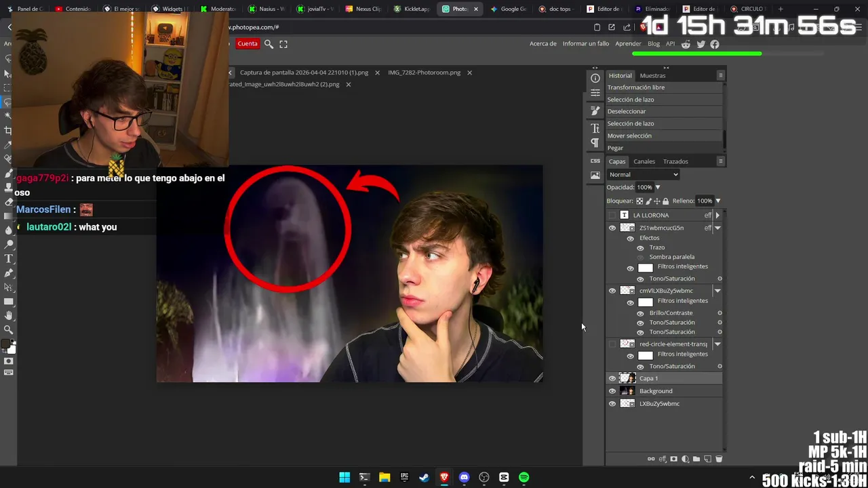The height and width of the screenshot is (488, 868).
Task: Create a new adjustment layer via half-circle icon
Action: (x=685, y=459)
